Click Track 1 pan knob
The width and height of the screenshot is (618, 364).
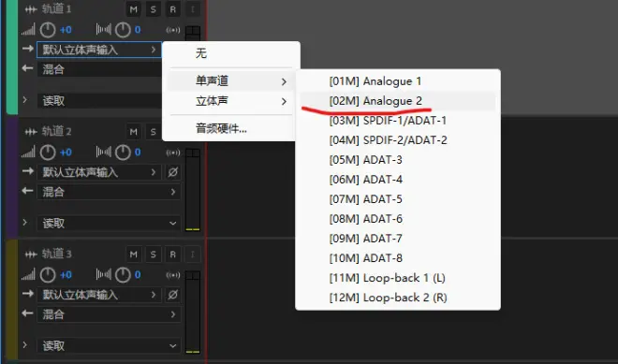[123, 30]
